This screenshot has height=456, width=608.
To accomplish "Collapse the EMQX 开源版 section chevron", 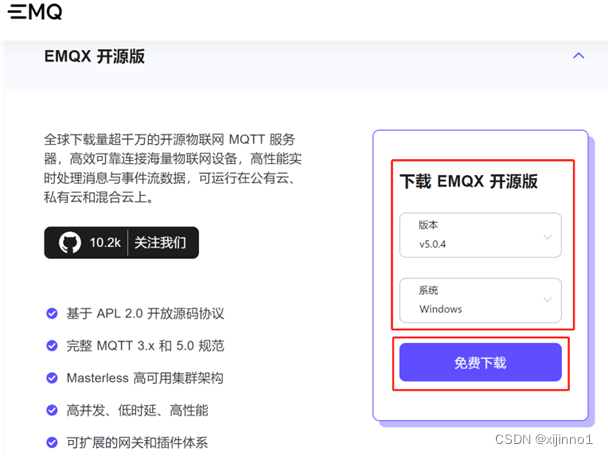I will [x=579, y=56].
